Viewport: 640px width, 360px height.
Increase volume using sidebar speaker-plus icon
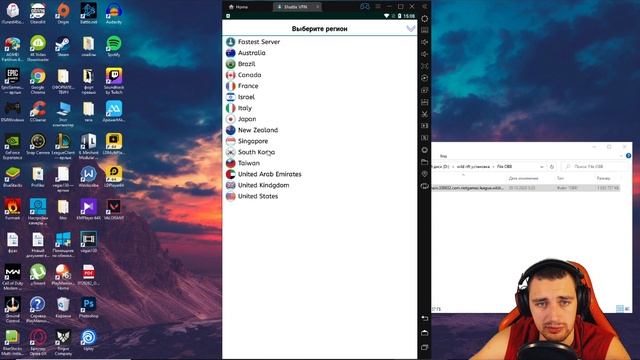424,42
